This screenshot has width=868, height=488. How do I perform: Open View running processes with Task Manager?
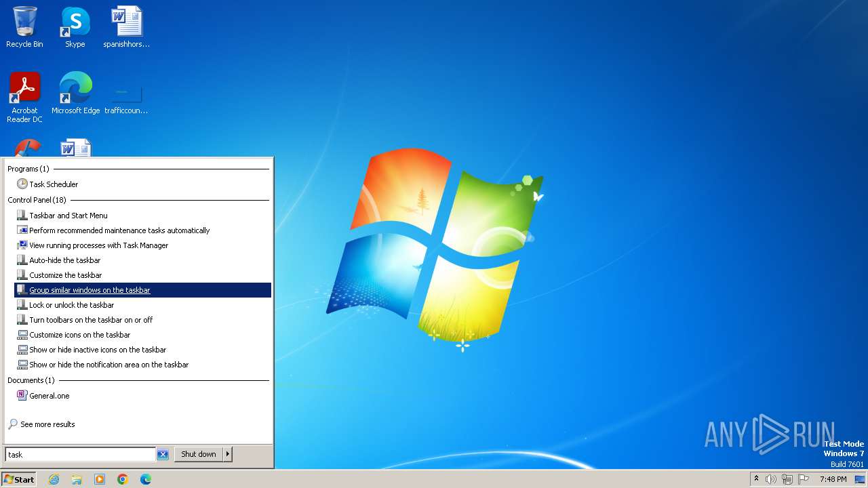(143, 245)
